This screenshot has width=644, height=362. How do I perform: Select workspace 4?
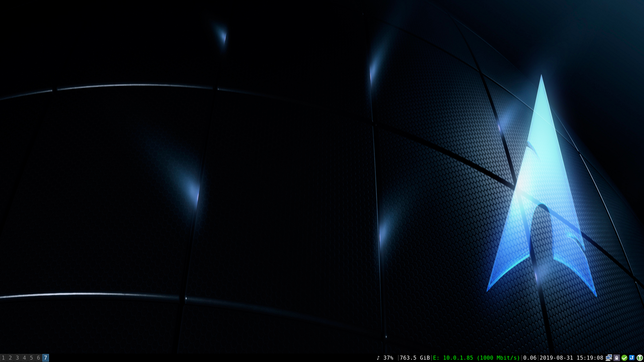click(24, 358)
